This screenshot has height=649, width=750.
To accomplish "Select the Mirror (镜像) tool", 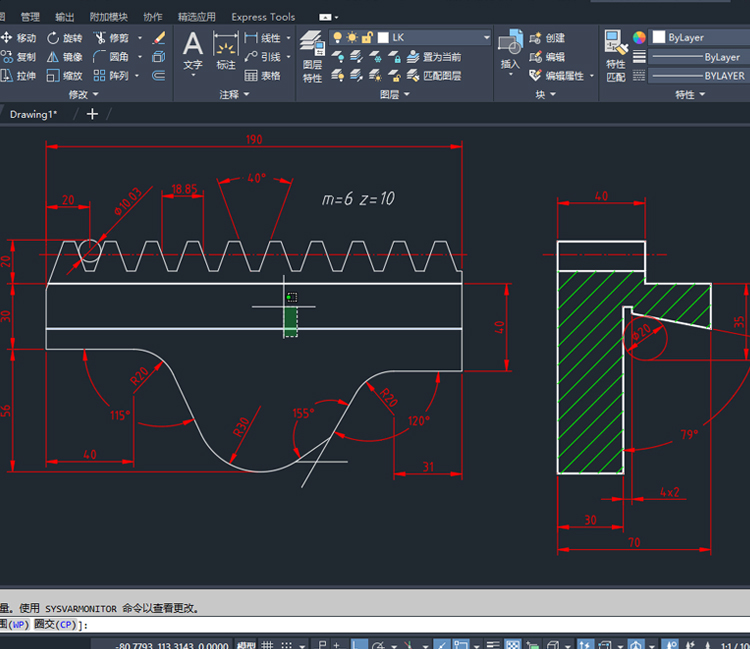I will (65, 57).
